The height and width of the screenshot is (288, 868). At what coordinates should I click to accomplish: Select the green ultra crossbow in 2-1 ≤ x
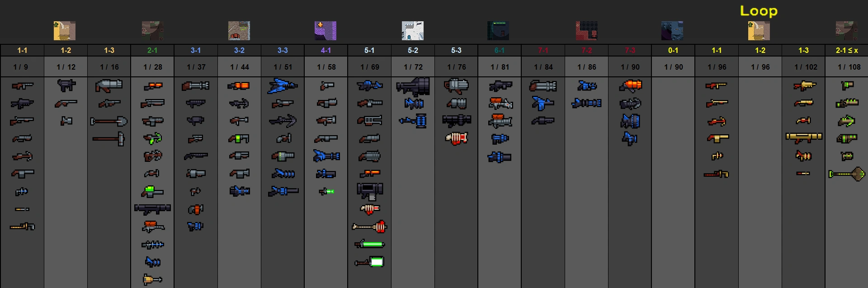(x=847, y=121)
